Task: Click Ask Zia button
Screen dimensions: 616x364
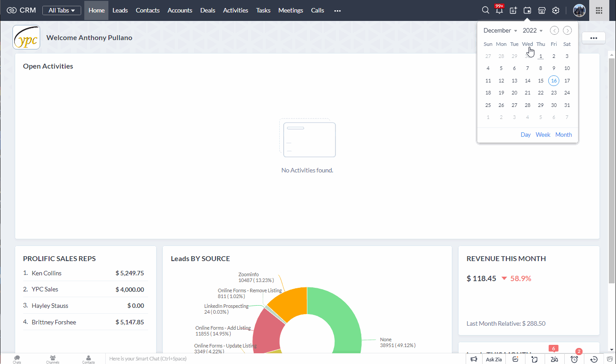Action: 494,359
